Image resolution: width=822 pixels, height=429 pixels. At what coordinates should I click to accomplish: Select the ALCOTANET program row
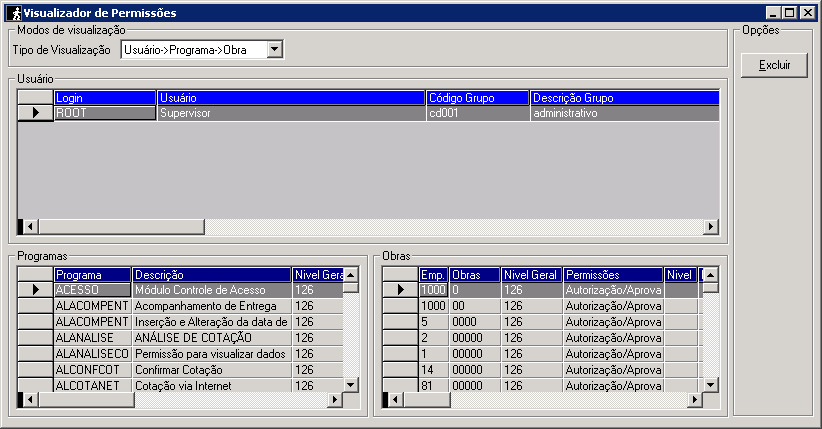tap(92, 386)
